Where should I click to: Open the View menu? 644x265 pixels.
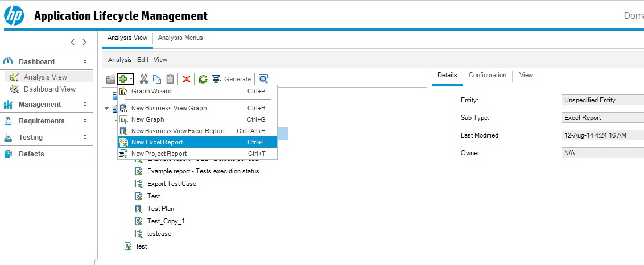160,60
